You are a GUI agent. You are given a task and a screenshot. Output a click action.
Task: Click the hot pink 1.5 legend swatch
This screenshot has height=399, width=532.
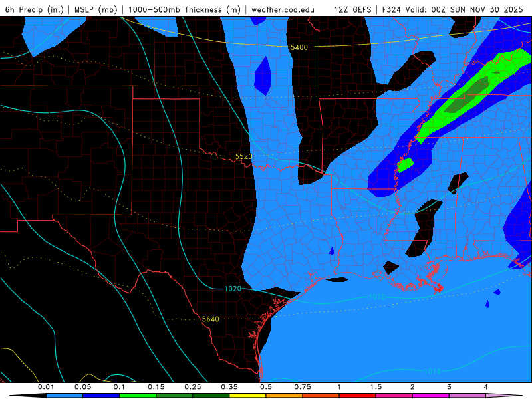coord(394,396)
